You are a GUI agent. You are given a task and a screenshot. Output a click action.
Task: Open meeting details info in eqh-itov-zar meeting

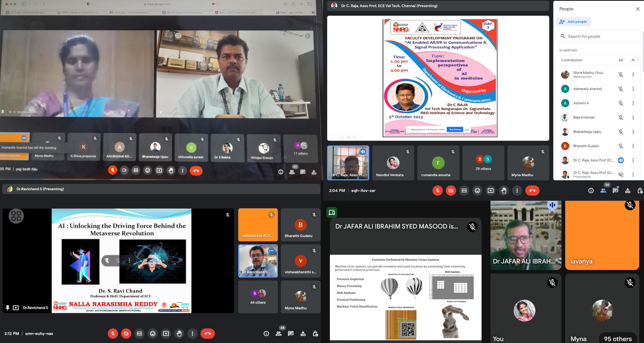[x=591, y=191]
